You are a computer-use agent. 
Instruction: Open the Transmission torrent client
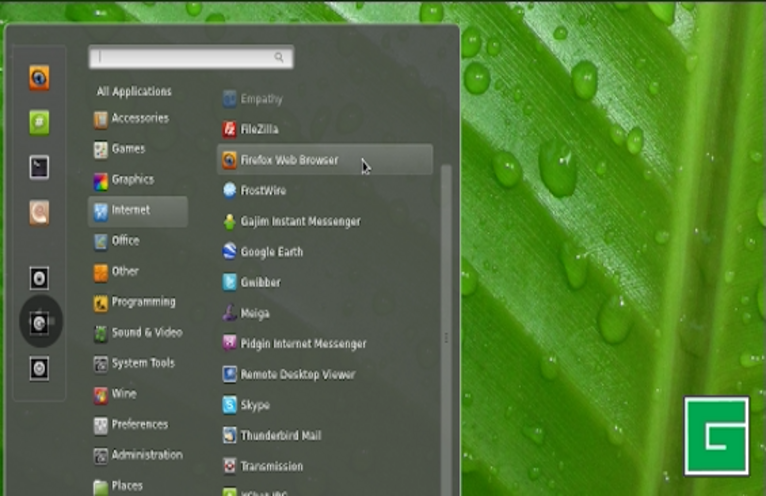click(x=270, y=466)
